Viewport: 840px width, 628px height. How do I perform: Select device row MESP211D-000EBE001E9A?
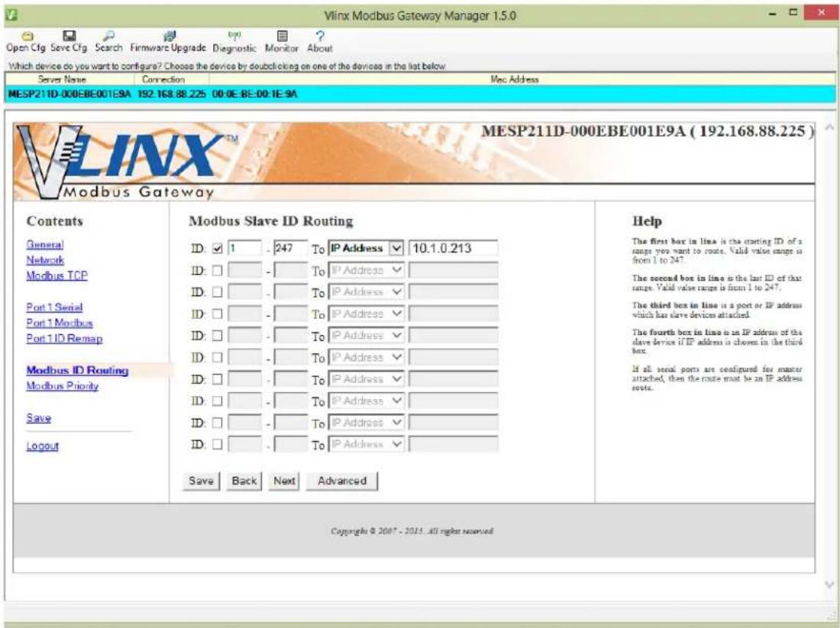point(420,94)
